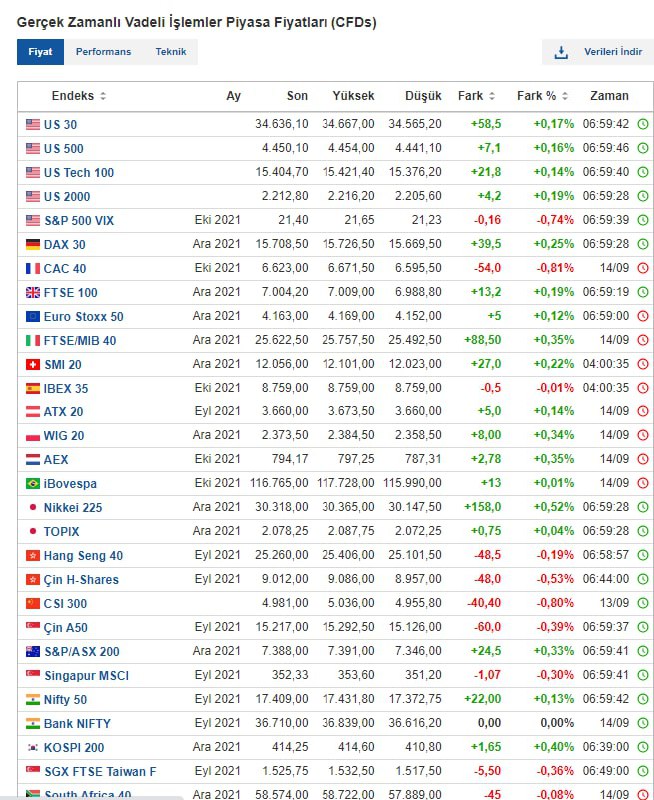Viewport: 654px width, 800px height.
Task: Click the green clock icon in US 30 row
Action: [643, 124]
